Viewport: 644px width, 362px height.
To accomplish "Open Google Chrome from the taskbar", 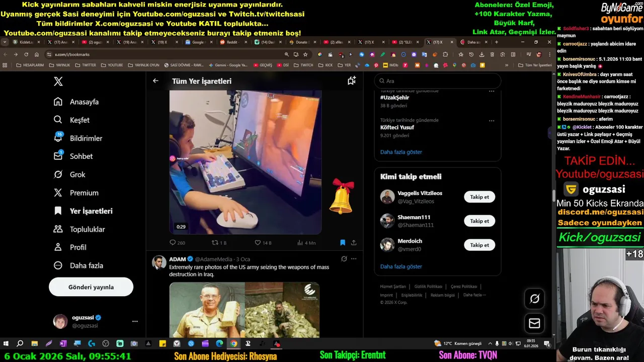I will pyautogui.click(x=234, y=344).
